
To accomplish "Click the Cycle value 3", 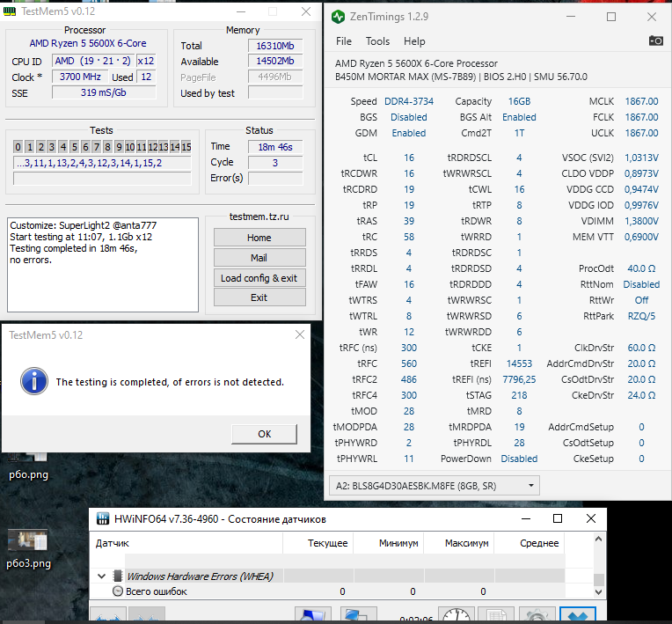I will pyautogui.click(x=275, y=163).
